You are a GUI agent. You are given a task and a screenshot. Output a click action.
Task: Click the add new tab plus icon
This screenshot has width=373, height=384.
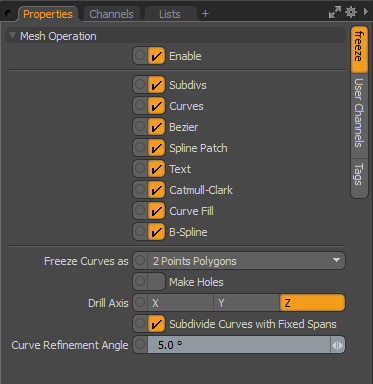pos(205,14)
